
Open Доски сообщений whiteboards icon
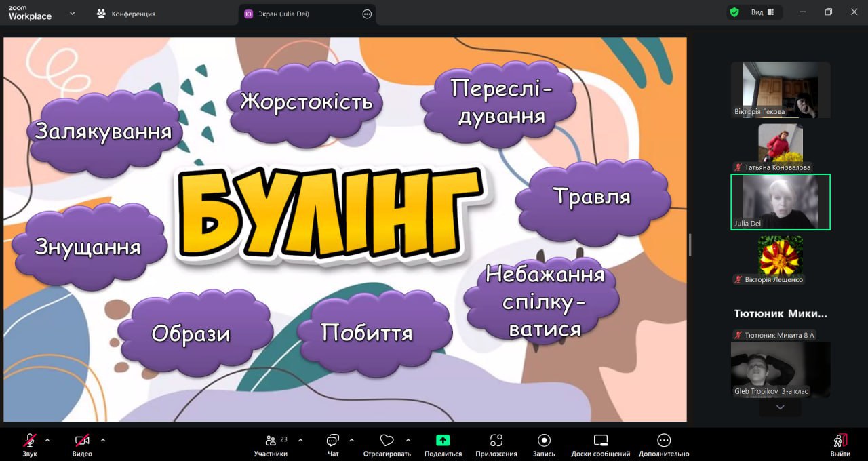click(x=600, y=441)
